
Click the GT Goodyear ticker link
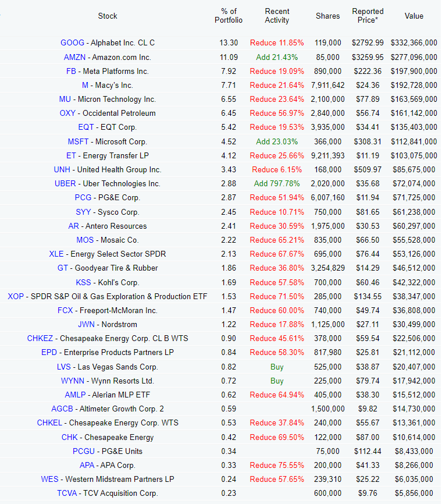[63, 268]
